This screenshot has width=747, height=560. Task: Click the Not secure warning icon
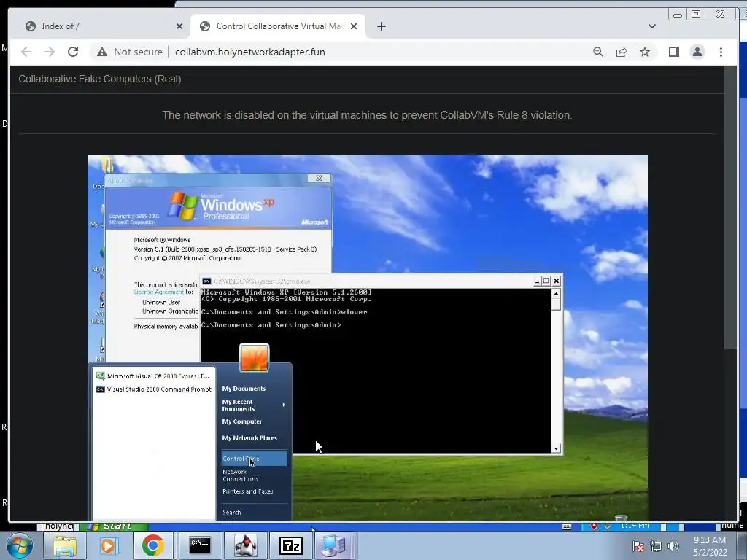[102, 52]
